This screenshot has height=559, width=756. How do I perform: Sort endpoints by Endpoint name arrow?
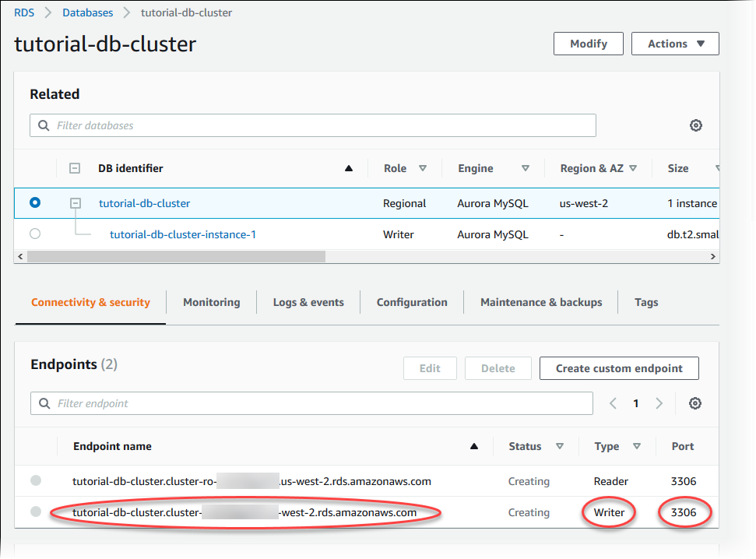click(474, 446)
